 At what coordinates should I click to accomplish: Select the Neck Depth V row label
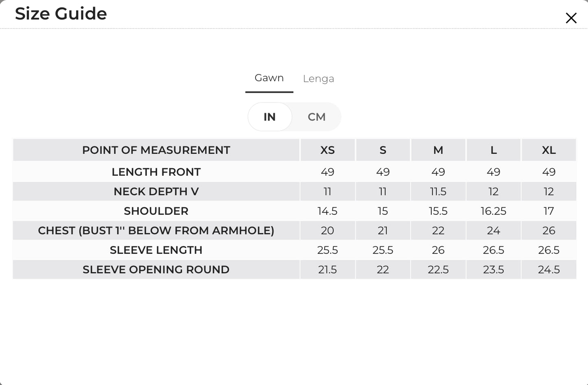point(156,191)
